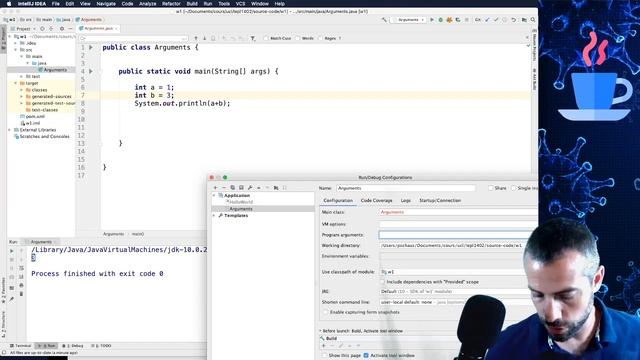The width and height of the screenshot is (640, 360).
Task: Click the locate-in-project target icon
Action: click(42, 29)
